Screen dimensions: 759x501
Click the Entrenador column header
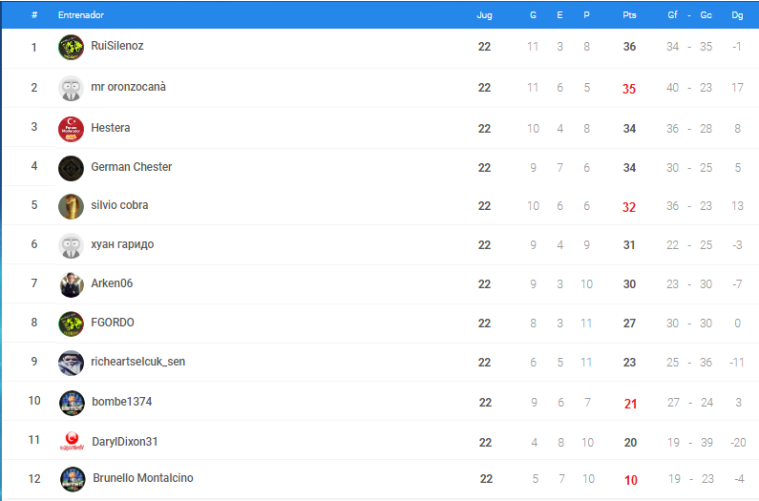[x=81, y=15]
